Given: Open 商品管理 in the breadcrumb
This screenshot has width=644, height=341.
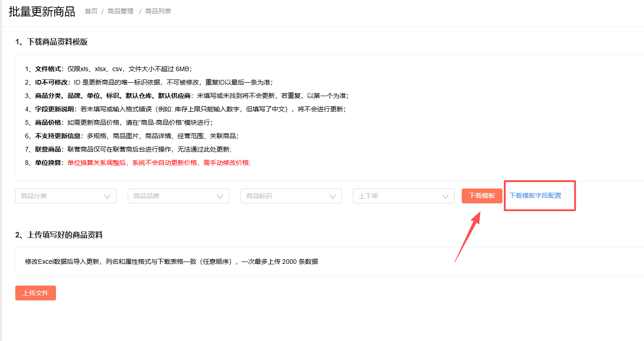Looking at the screenshot, I should (x=120, y=11).
